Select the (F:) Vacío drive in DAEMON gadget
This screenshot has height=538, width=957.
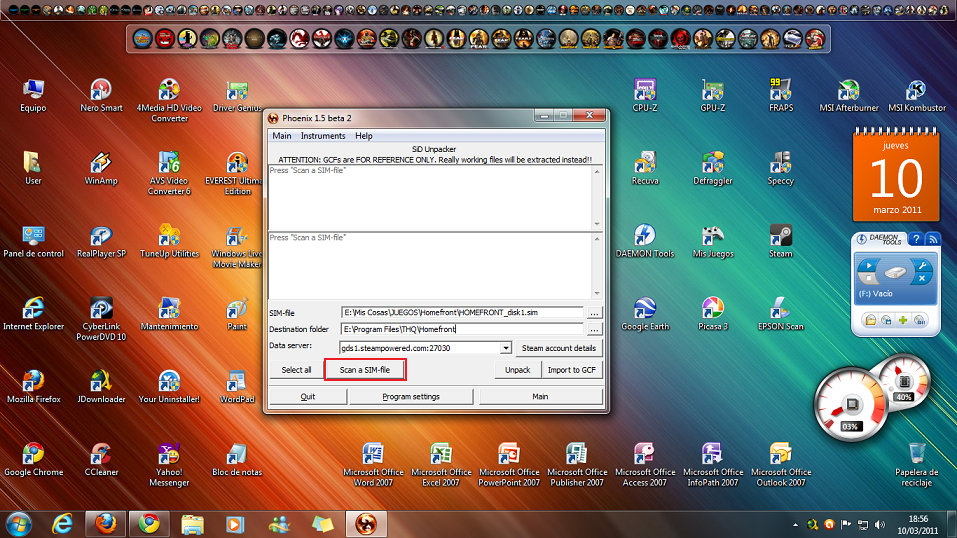tap(896, 281)
